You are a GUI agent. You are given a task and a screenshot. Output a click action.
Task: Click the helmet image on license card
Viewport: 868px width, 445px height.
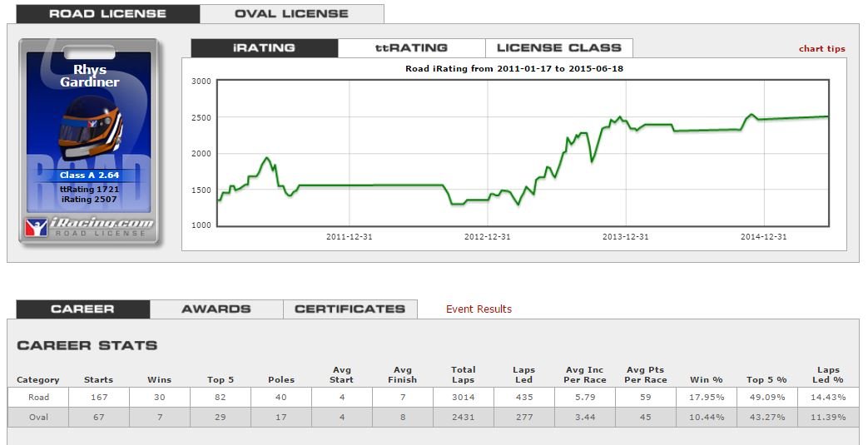click(90, 126)
